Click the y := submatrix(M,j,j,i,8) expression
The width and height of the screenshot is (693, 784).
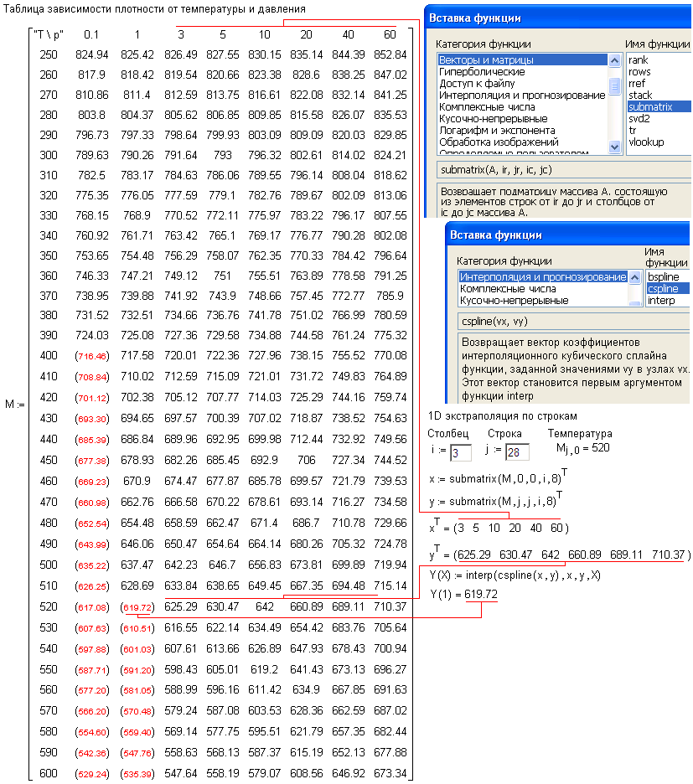(x=495, y=500)
